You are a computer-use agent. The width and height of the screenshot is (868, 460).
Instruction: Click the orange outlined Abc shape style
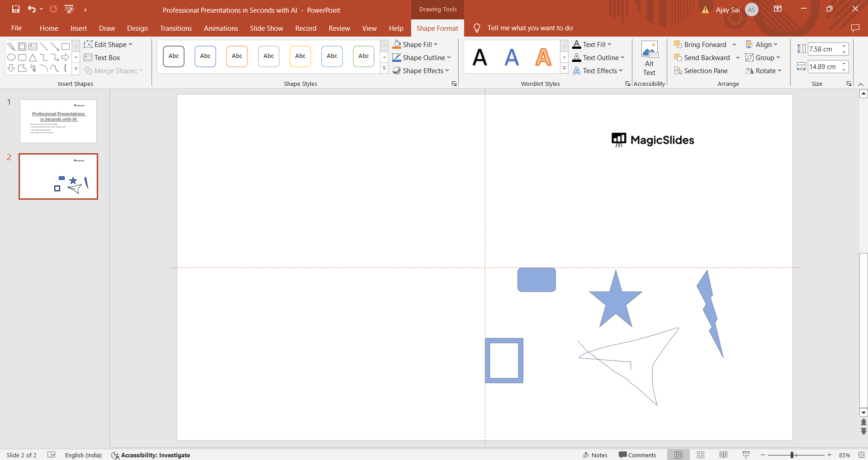click(x=237, y=56)
